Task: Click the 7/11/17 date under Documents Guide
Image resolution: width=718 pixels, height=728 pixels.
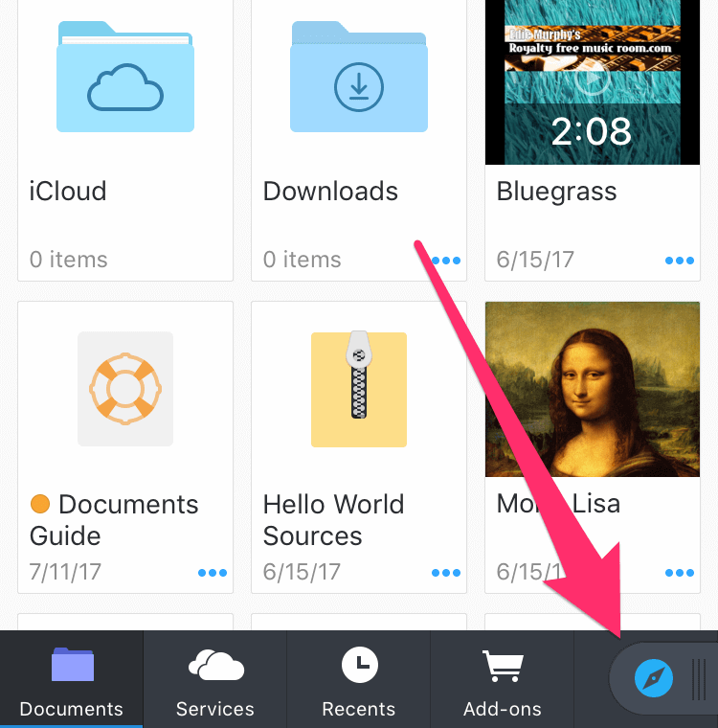Action: [x=65, y=572]
